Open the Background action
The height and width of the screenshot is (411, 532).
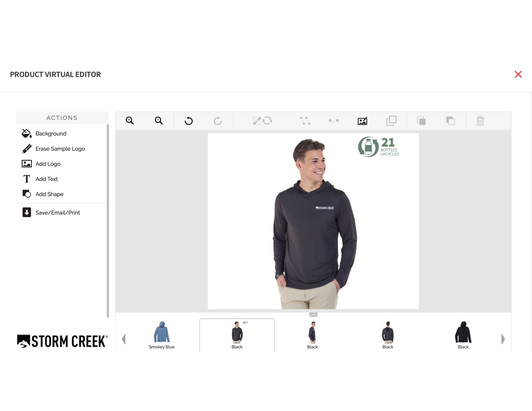click(x=50, y=133)
